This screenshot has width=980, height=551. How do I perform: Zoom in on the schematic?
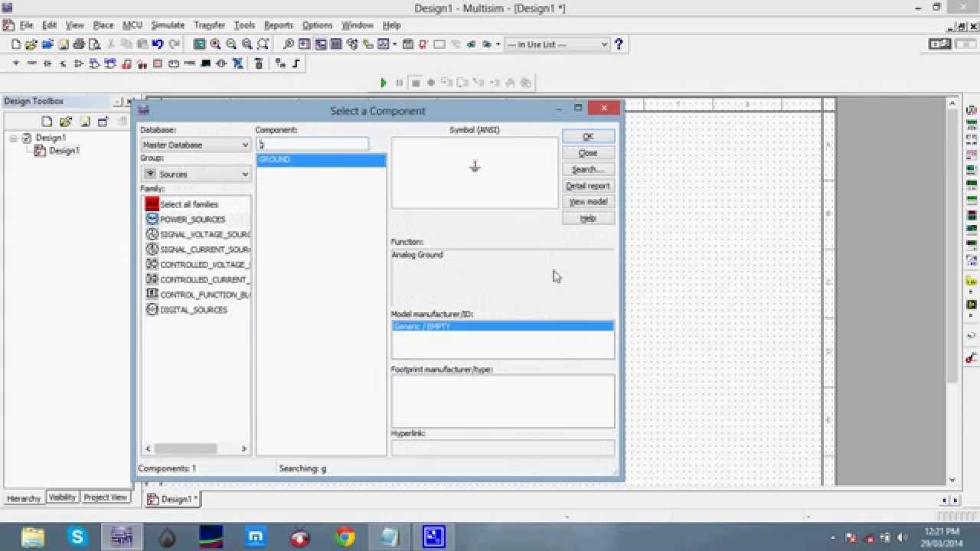(215, 44)
